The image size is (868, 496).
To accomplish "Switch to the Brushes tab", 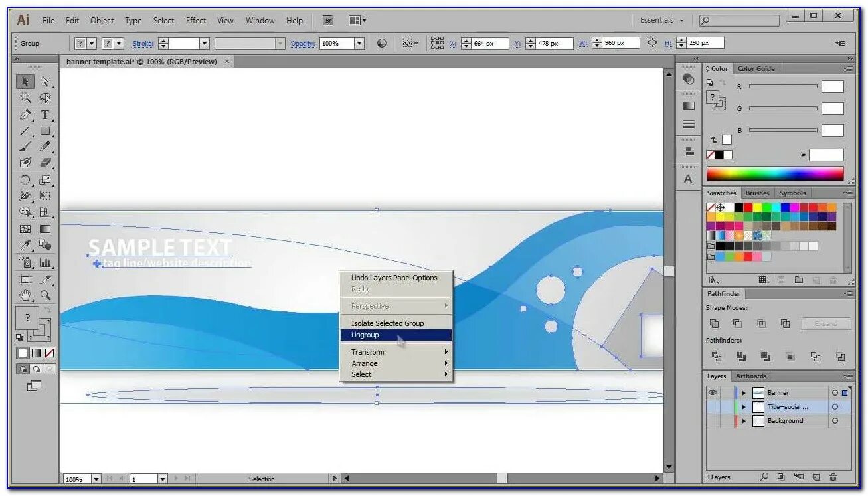I will pos(757,193).
